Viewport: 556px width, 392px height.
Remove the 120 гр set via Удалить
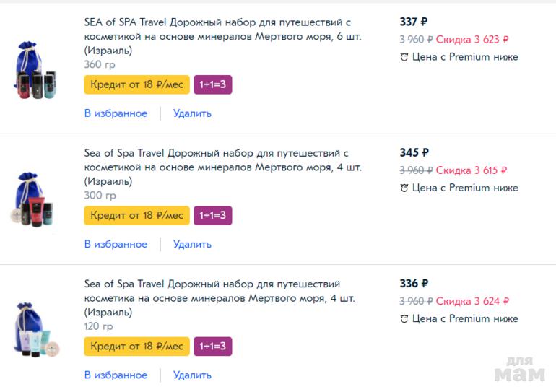coord(192,375)
